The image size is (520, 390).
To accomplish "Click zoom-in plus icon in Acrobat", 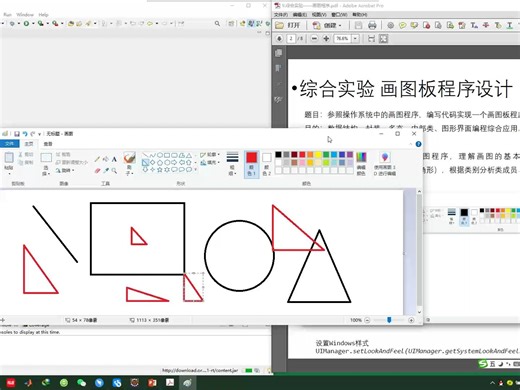I will click(x=326, y=39).
